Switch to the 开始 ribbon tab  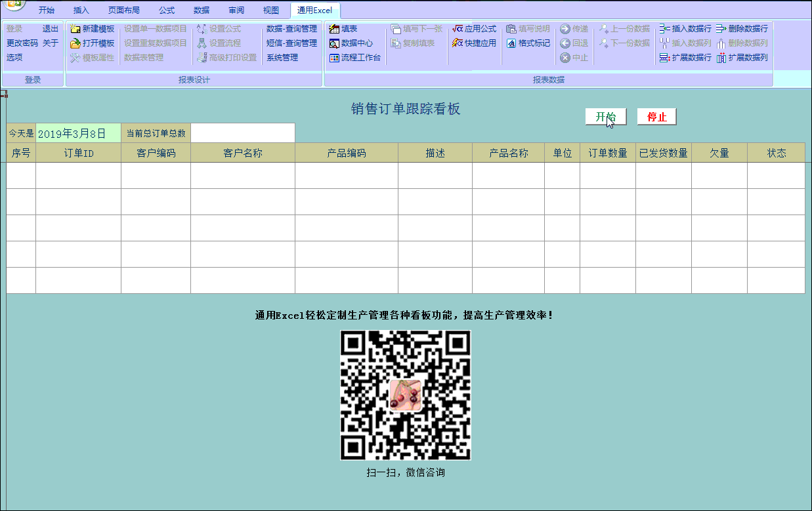point(47,10)
